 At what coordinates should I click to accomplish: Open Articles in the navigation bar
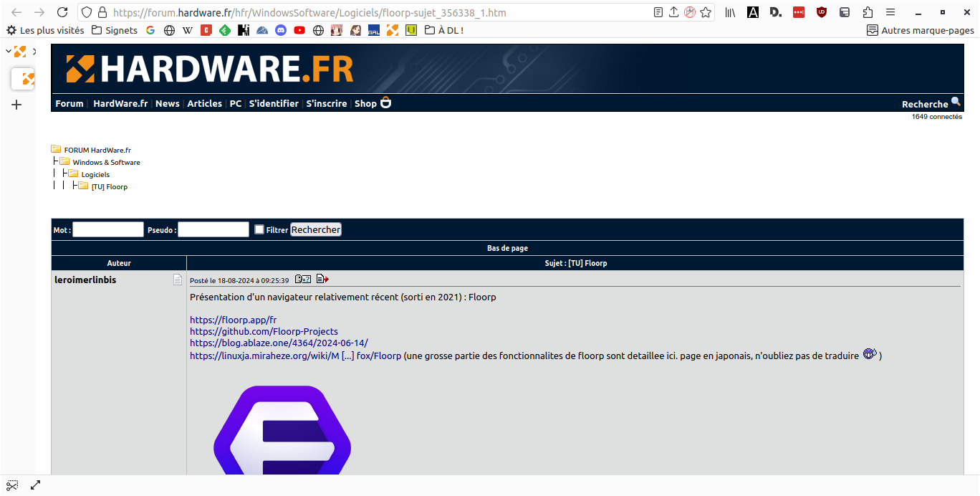(205, 103)
